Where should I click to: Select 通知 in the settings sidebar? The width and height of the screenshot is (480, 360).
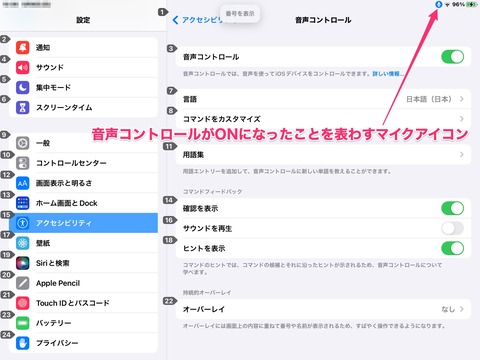click(83, 47)
